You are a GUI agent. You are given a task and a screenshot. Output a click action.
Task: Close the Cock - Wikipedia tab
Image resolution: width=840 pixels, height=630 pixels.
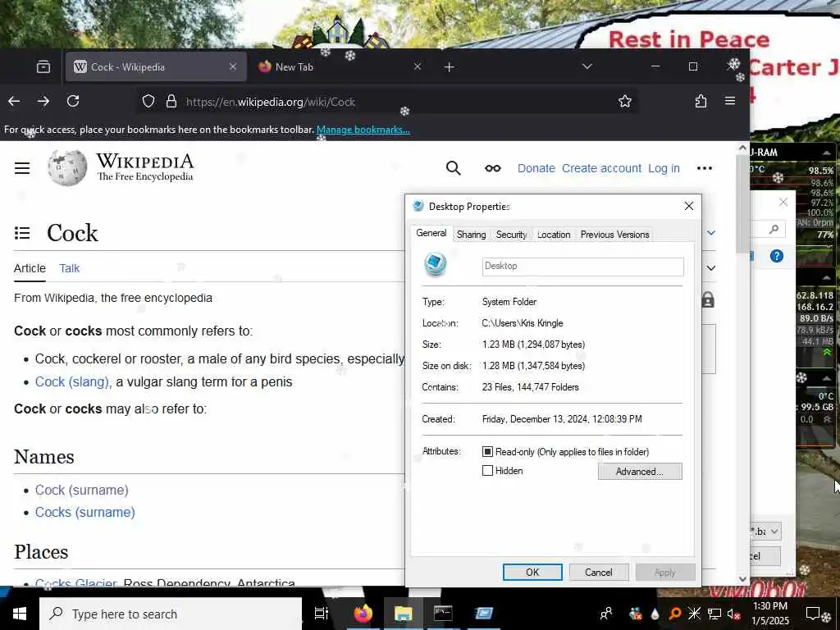pos(232,67)
